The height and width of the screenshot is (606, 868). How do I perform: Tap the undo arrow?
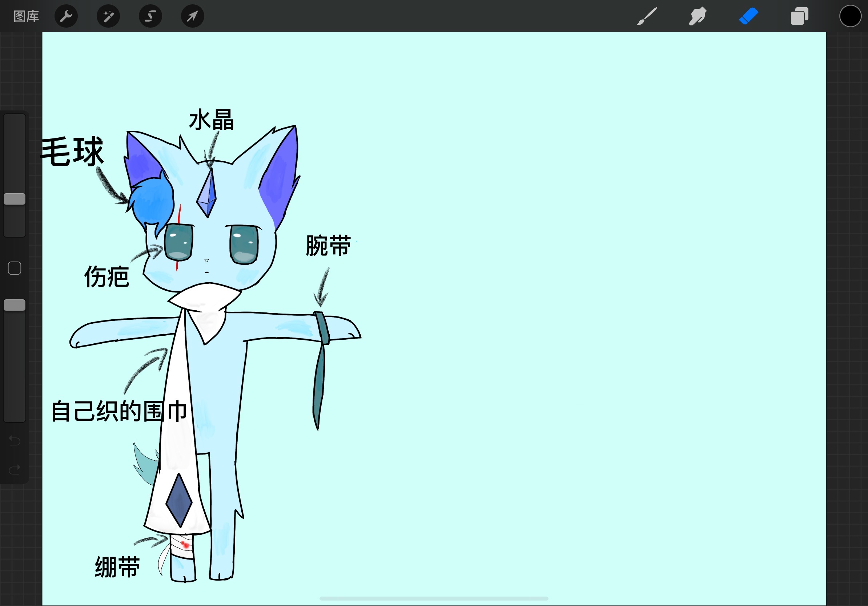(x=15, y=441)
